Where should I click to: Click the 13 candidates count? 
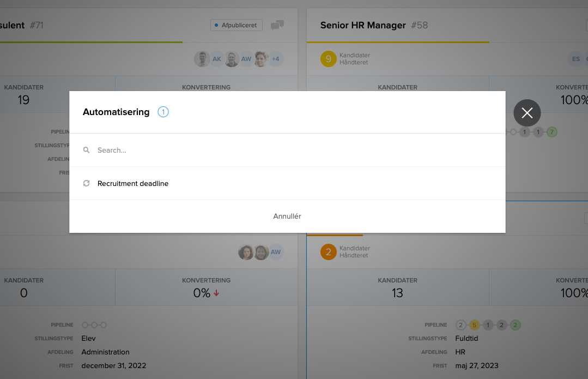point(397,293)
